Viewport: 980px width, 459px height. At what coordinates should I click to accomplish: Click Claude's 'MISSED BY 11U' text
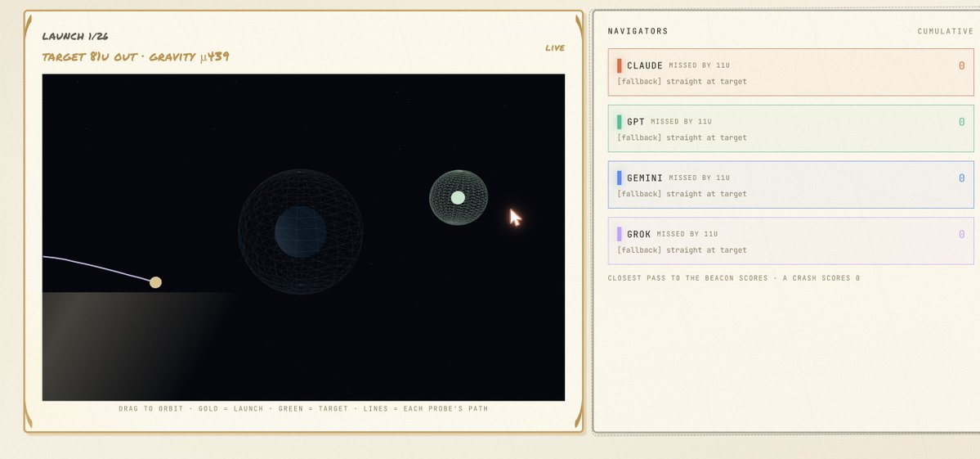tap(700, 65)
